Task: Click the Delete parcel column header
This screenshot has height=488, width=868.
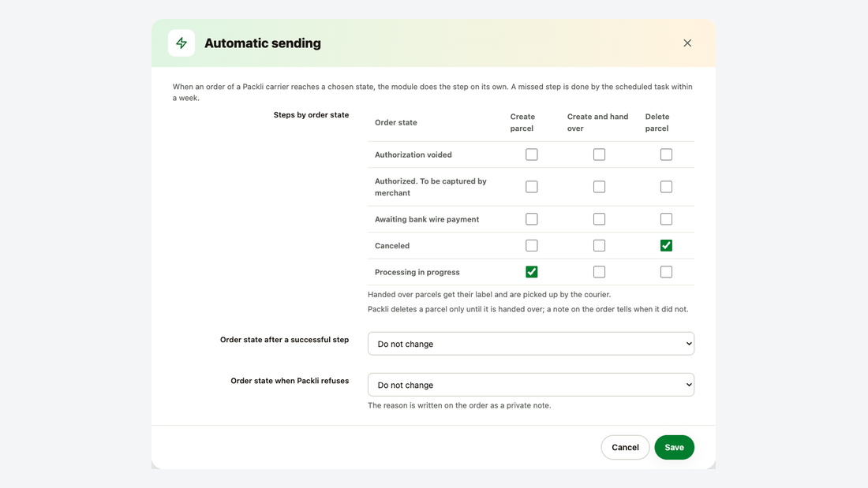Action: click(657, 122)
